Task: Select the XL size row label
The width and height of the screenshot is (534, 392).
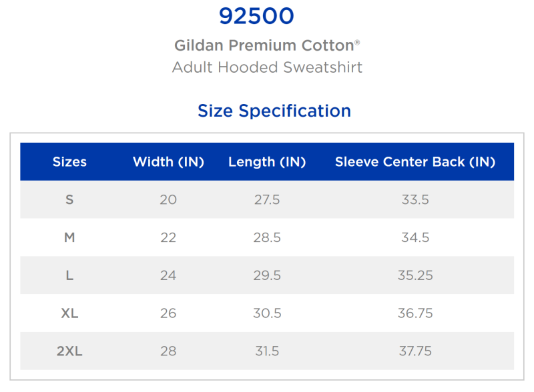Action: pyautogui.click(x=69, y=313)
